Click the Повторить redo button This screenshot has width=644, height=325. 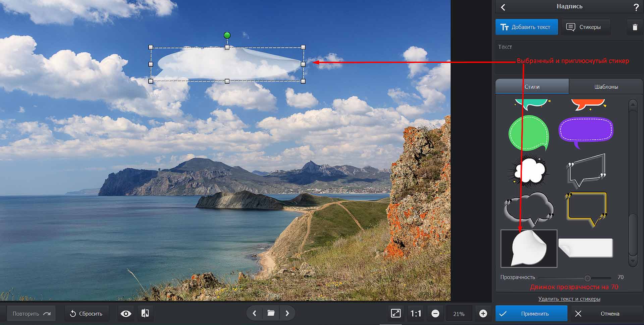pyautogui.click(x=31, y=314)
